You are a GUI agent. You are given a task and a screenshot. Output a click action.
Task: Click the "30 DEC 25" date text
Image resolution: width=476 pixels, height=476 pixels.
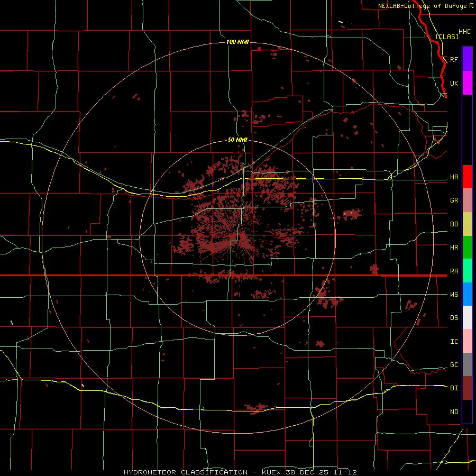click(x=307, y=472)
